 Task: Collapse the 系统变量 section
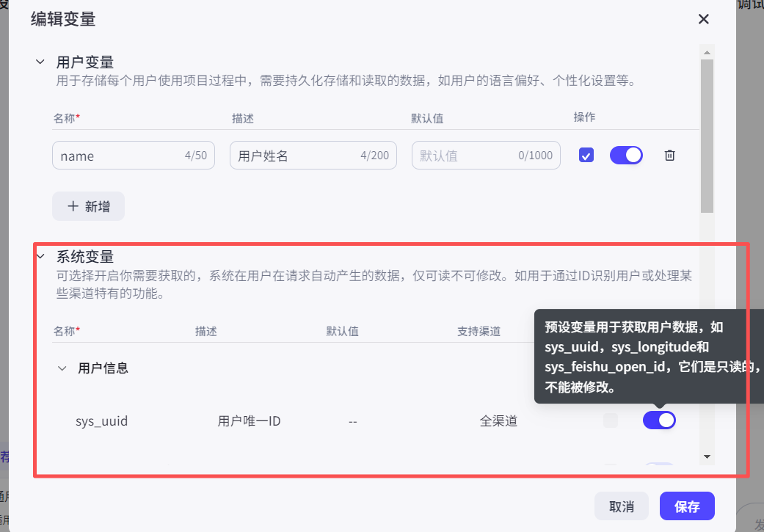[x=40, y=256]
